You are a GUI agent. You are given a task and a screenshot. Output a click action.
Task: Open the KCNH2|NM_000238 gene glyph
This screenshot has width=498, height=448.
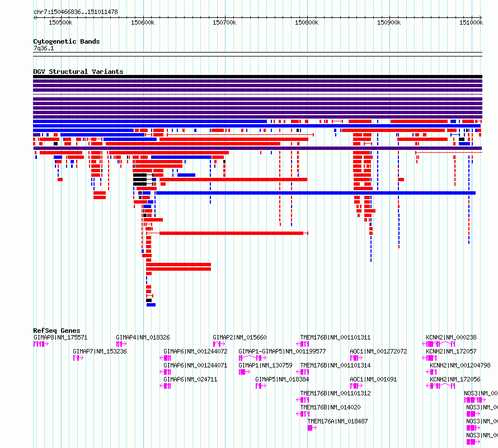coord(439,344)
